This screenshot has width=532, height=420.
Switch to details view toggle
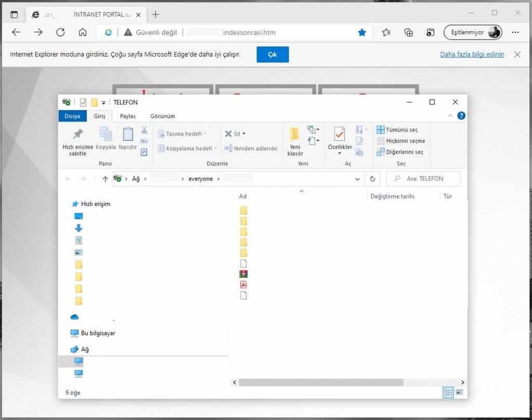[448, 392]
